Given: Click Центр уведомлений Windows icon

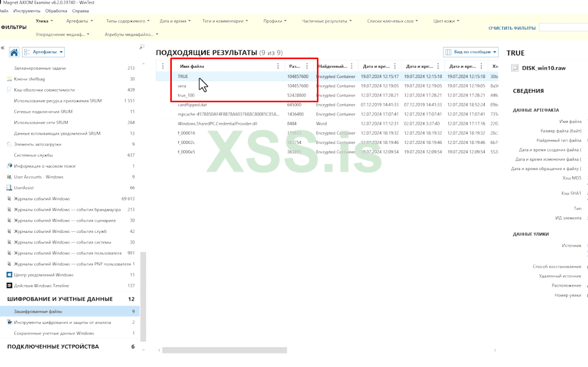Looking at the screenshot, I should [x=9, y=275].
